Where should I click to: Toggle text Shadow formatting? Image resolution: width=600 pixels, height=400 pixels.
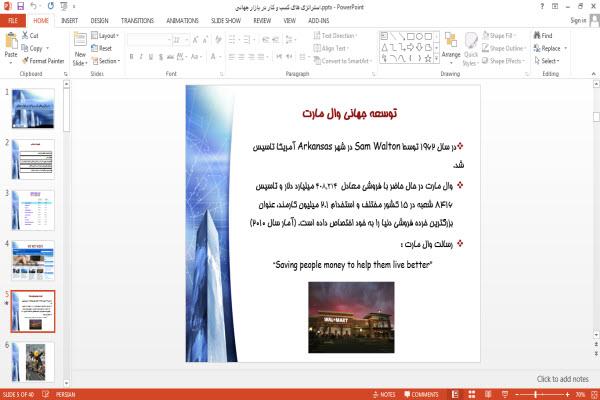(161, 57)
